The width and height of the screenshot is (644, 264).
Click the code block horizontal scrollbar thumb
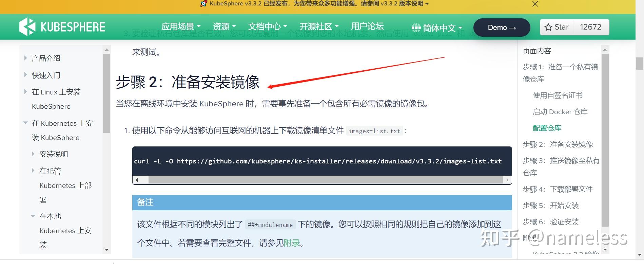[326, 180]
